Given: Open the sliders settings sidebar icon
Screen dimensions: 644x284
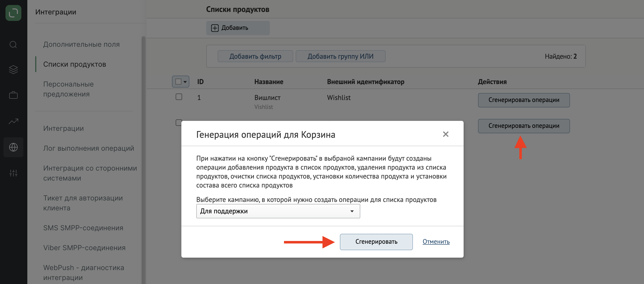Looking at the screenshot, I should tap(13, 173).
